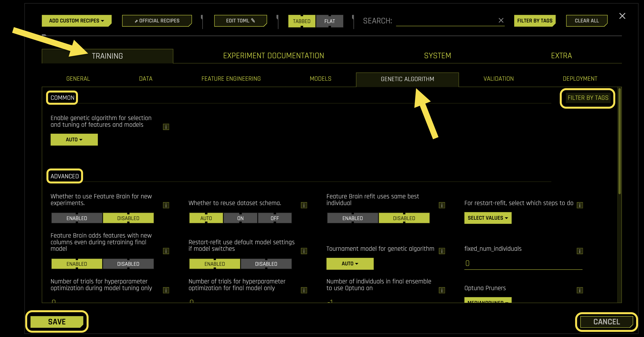Select the Validation sub-tab
The image size is (644, 337).
[499, 79]
